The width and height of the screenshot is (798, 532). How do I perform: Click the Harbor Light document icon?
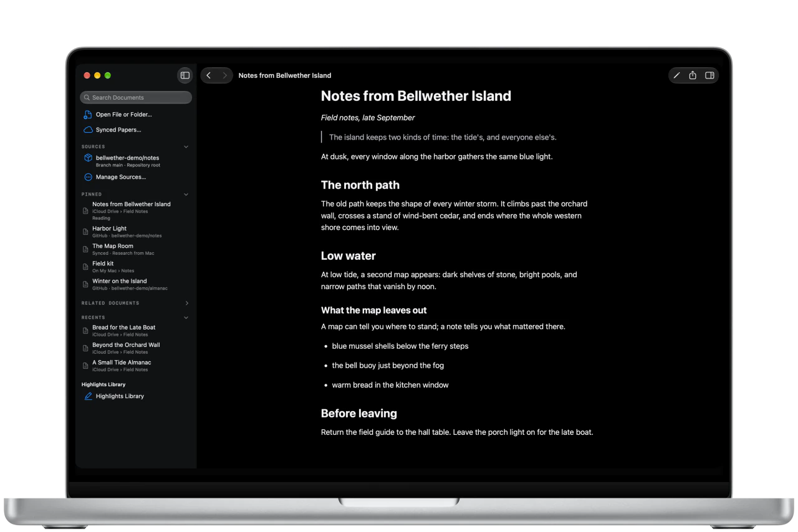86,232
